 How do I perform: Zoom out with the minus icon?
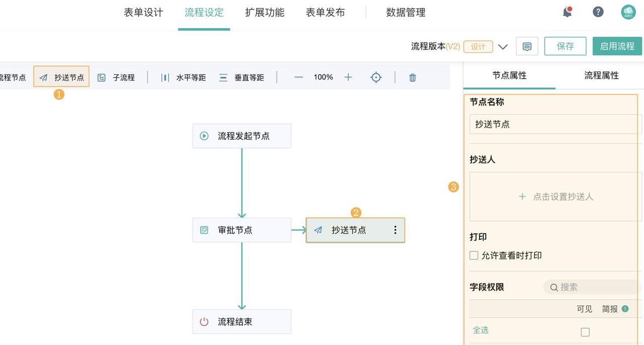(x=299, y=77)
